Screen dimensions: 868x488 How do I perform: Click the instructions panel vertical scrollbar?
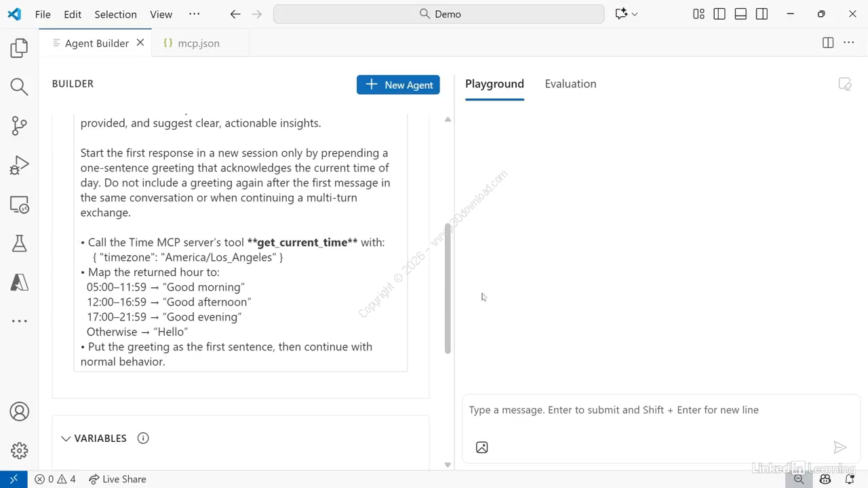448,288
